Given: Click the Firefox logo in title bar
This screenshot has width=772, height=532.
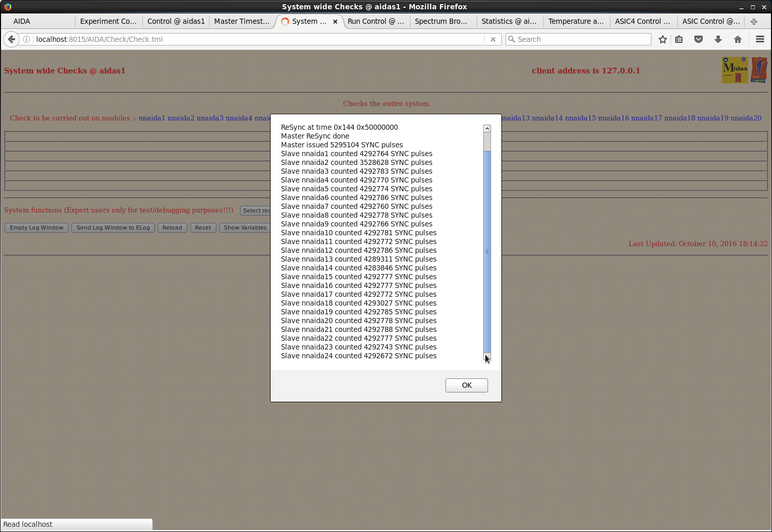Looking at the screenshot, I should 7,7.
